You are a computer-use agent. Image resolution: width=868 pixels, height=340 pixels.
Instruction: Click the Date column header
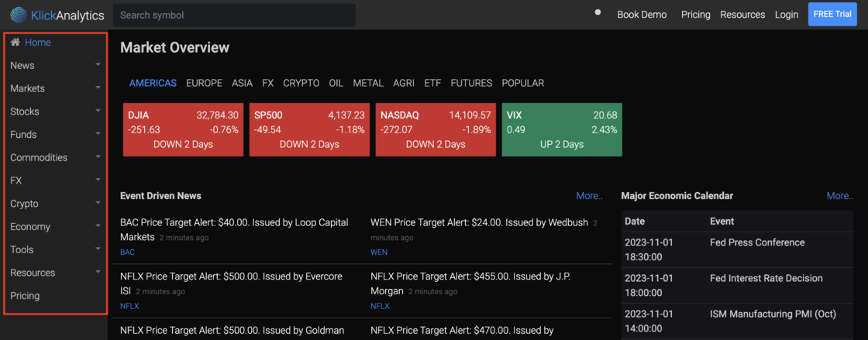[x=635, y=222]
